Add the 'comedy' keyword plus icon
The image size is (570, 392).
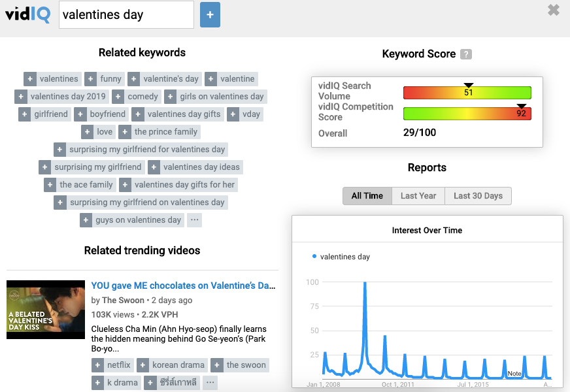[x=118, y=97]
